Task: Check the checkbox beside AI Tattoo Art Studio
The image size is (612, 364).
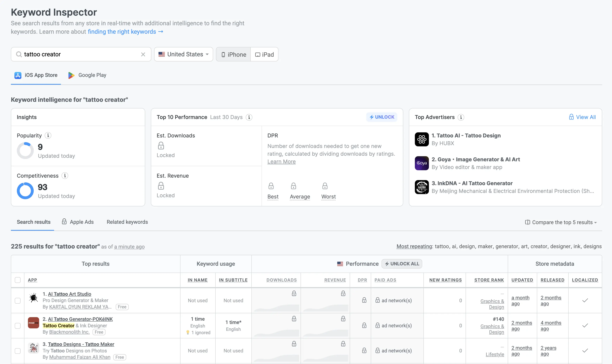Action: (18, 300)
